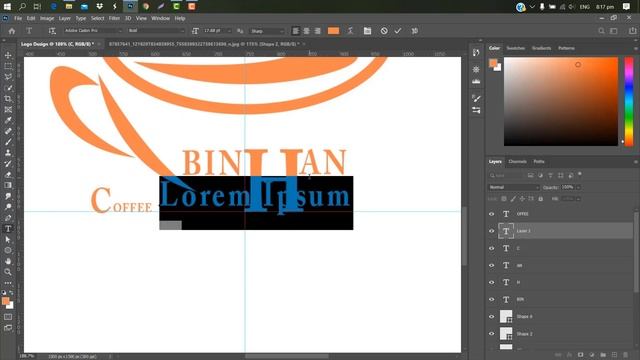Viewport: 640px width, 360px height.
Task: Open Windows Start menu
Action: point(7,7)
